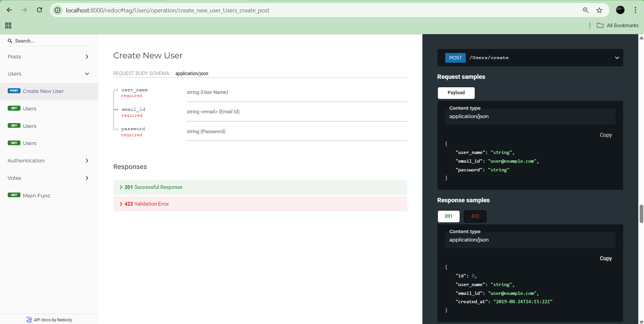Viewport: 644px width, 324px height.
Task: Click the Payload request sample button
Action: (456, 93)
